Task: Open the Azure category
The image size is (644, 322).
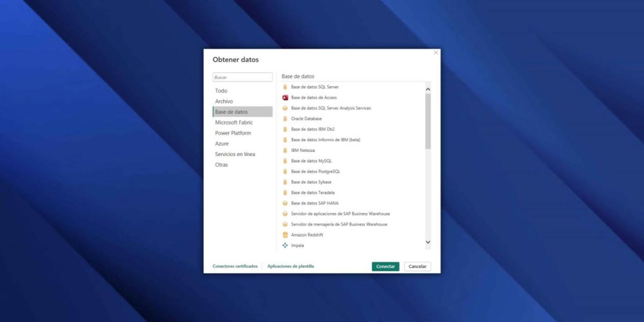Action: click(x=221, y=143)
